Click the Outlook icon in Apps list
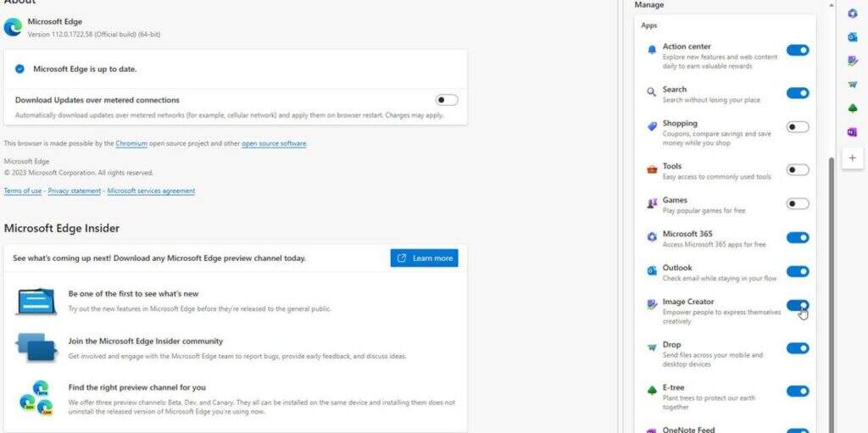The image size is (868, 433). [652, 271]
